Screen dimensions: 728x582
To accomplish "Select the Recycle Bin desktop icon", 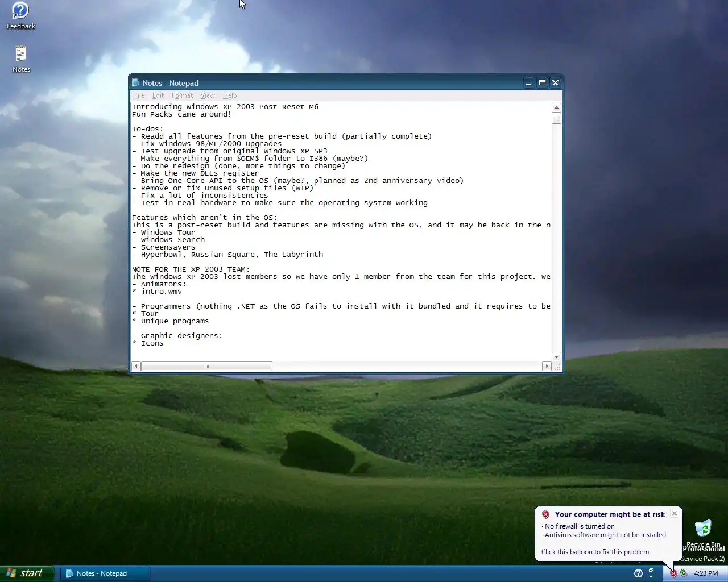I will click(704, 533).
